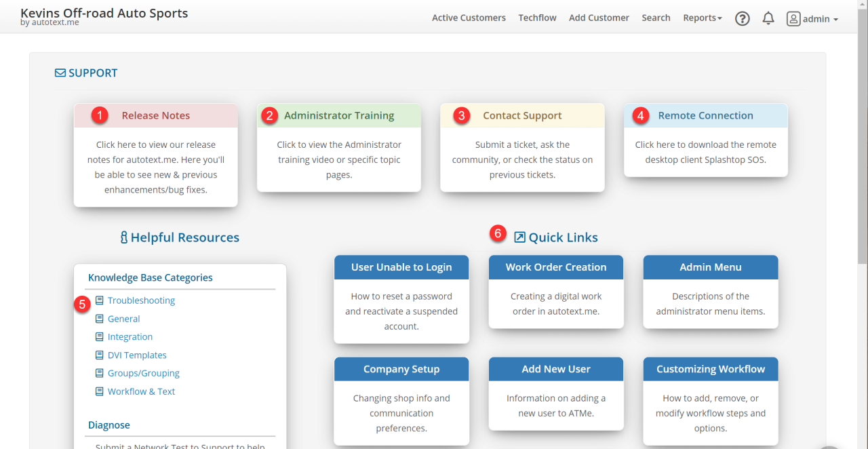Screen dimensions: 868x449
Task: Open the notifications bell icon
Action: click(x=768, y=18)
